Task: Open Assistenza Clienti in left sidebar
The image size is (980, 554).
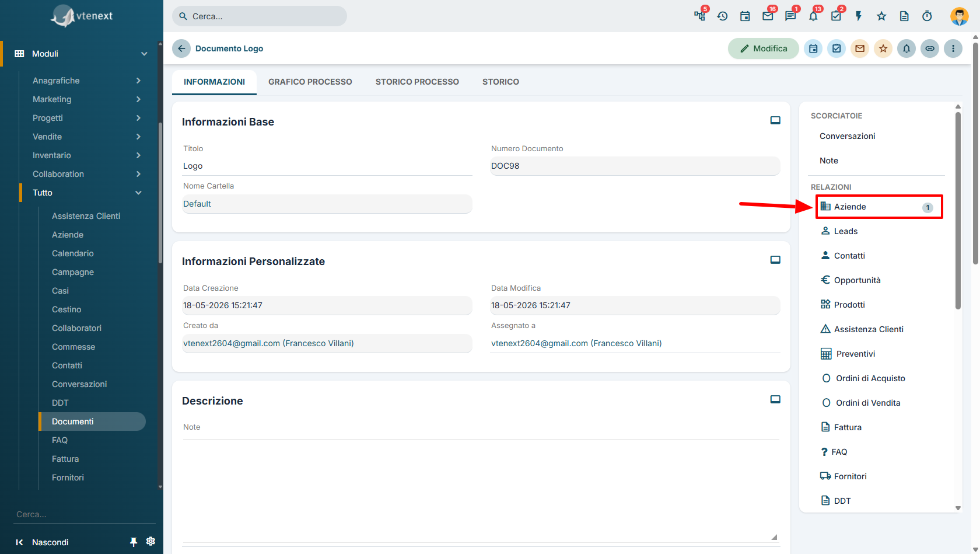Action: (x=86, y=216)
